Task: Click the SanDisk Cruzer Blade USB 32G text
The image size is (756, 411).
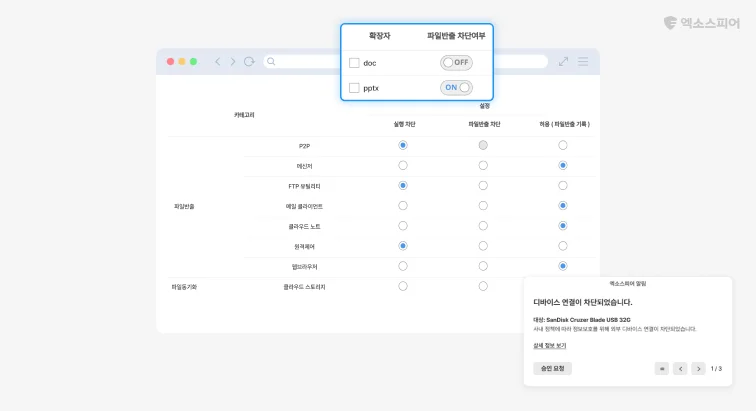Action: pyautogui.click(x=588, y=320)
